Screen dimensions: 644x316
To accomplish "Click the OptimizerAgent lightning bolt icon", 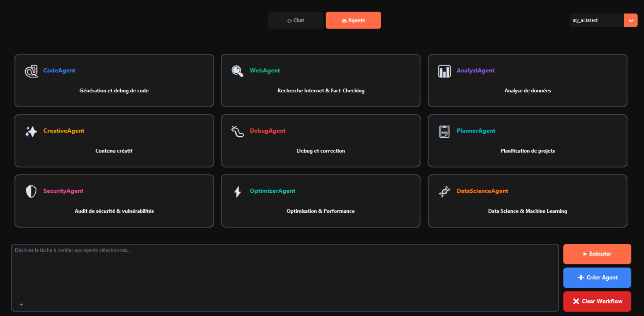I will 238,192.
